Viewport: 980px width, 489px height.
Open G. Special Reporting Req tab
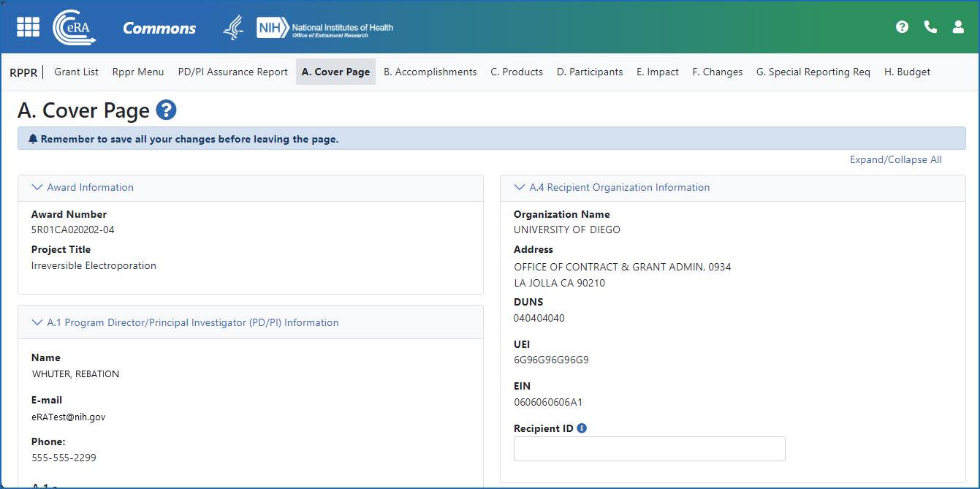[813, 72]
